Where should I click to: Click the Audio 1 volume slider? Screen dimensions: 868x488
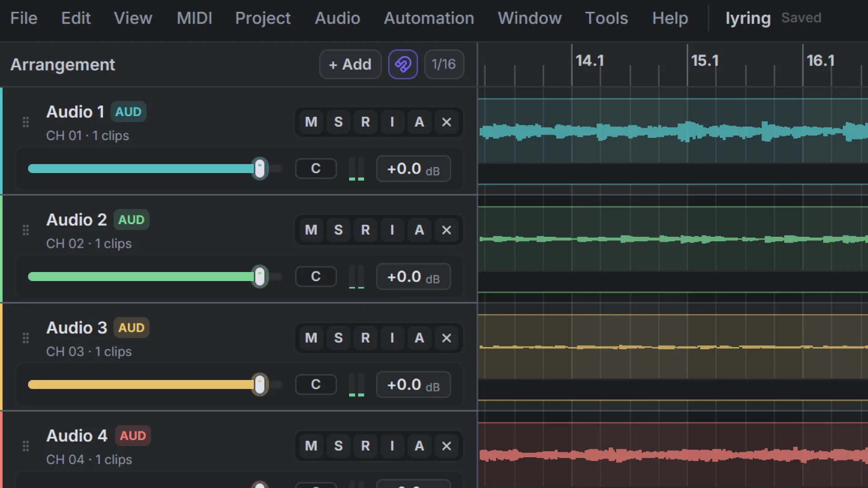click(155, 169)
